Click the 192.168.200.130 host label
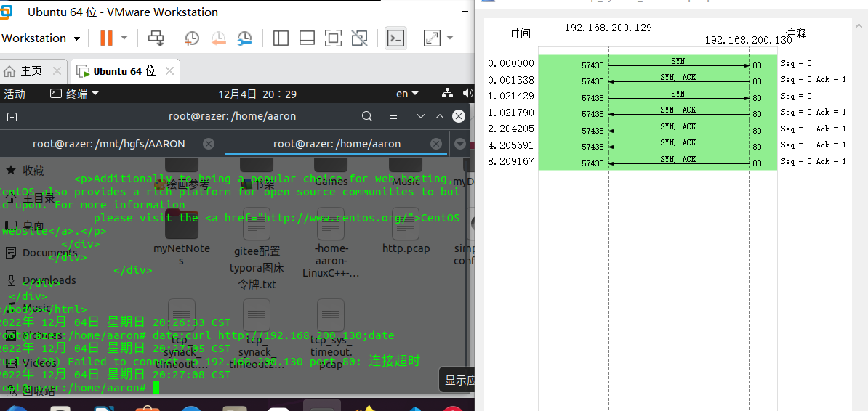Viewport: 868px width, 411px height. point(749,41)
